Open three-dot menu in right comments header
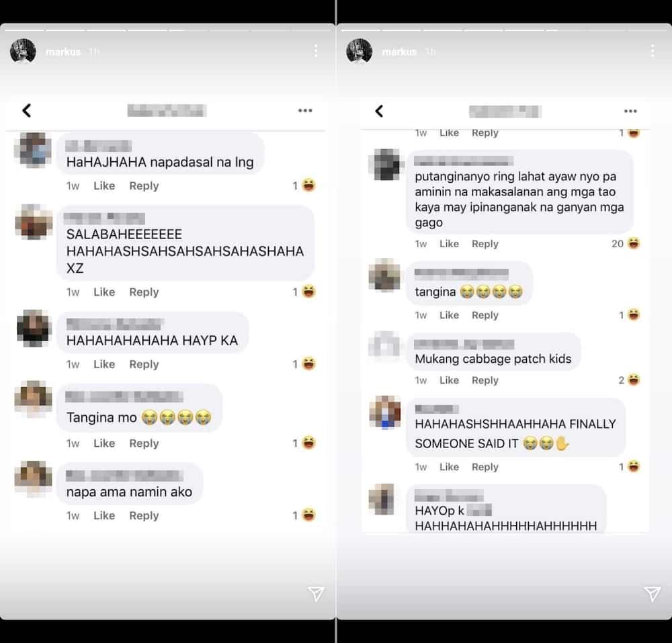This screenshot has height=643, width=672. (x=630, y=111)
